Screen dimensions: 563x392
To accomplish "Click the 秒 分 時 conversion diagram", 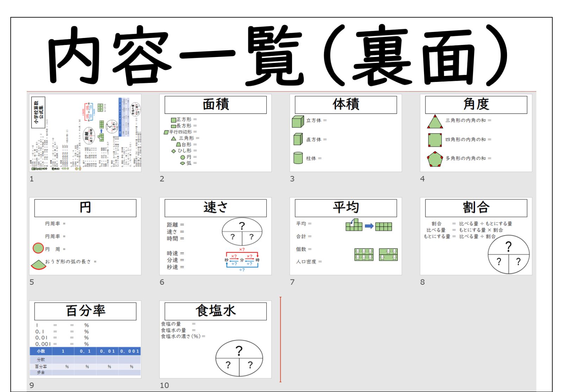I will point(242,259).
